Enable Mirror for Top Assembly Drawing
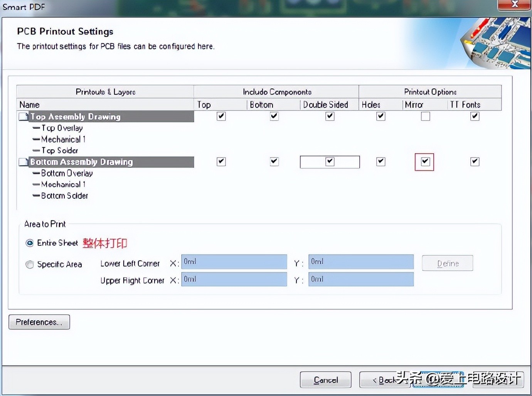 click(425, 116)
